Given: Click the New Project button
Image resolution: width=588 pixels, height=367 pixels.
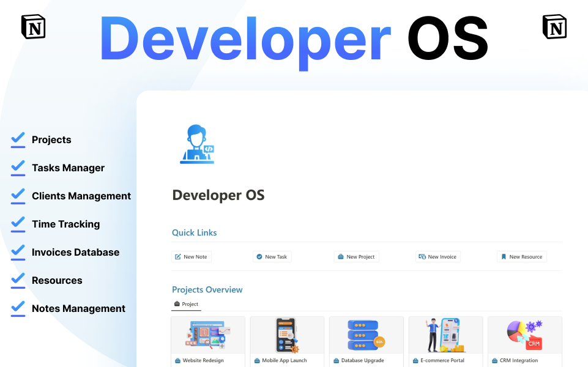Looking at the screenshot, I should pos(356,257).
